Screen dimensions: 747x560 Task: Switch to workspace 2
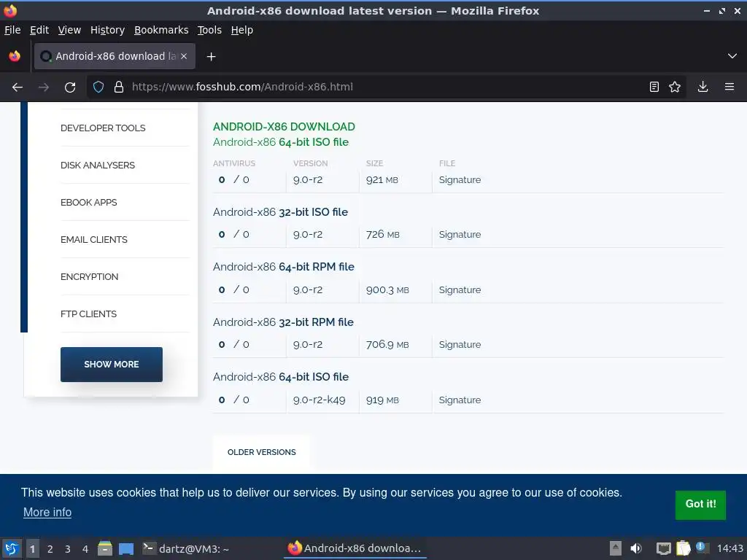(x=50, y=549)
